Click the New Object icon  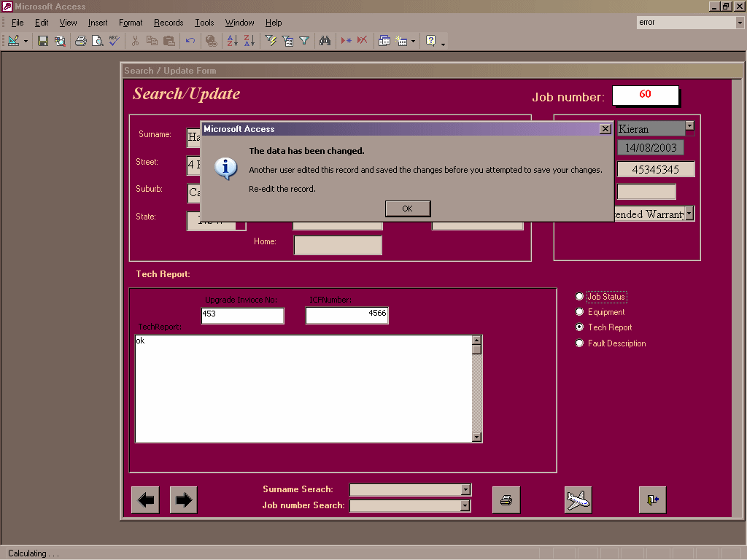click(x=402, y=41)
